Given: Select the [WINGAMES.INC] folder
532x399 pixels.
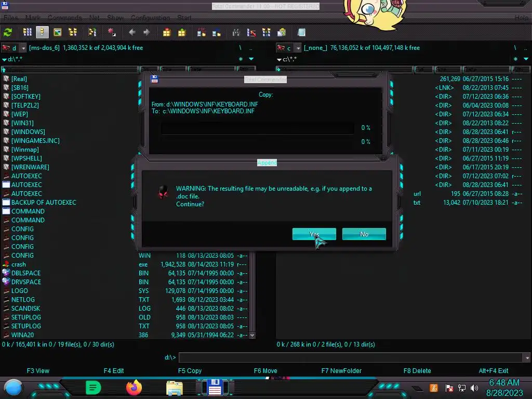Looking at the screenshot, I should click(35, 140).
